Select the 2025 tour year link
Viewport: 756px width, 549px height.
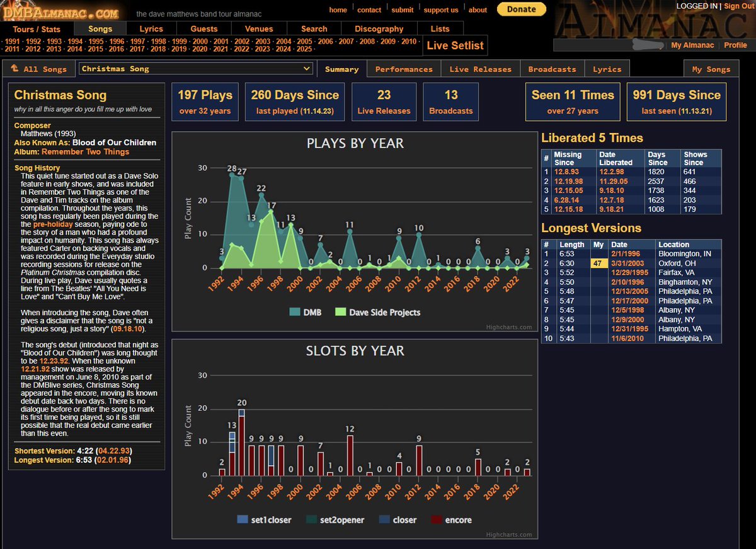pos(304,49)
